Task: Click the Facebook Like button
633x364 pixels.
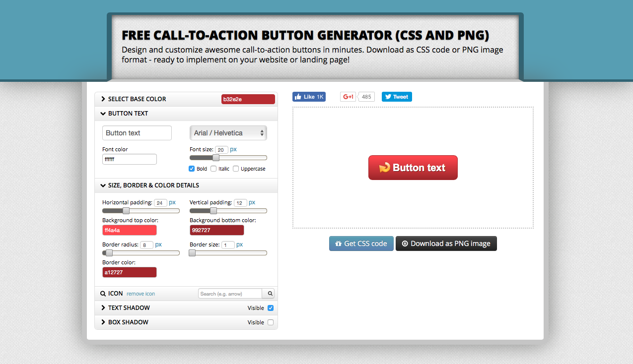Action: click(309, 97)
